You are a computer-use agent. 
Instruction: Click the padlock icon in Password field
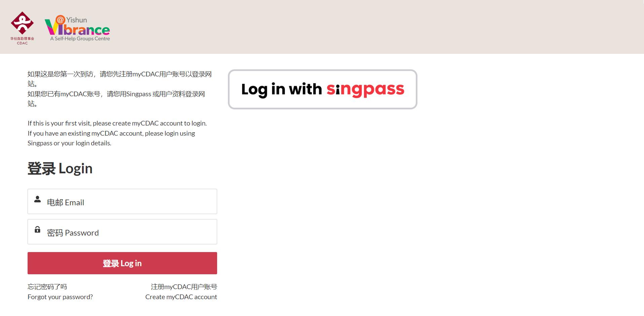38,230
